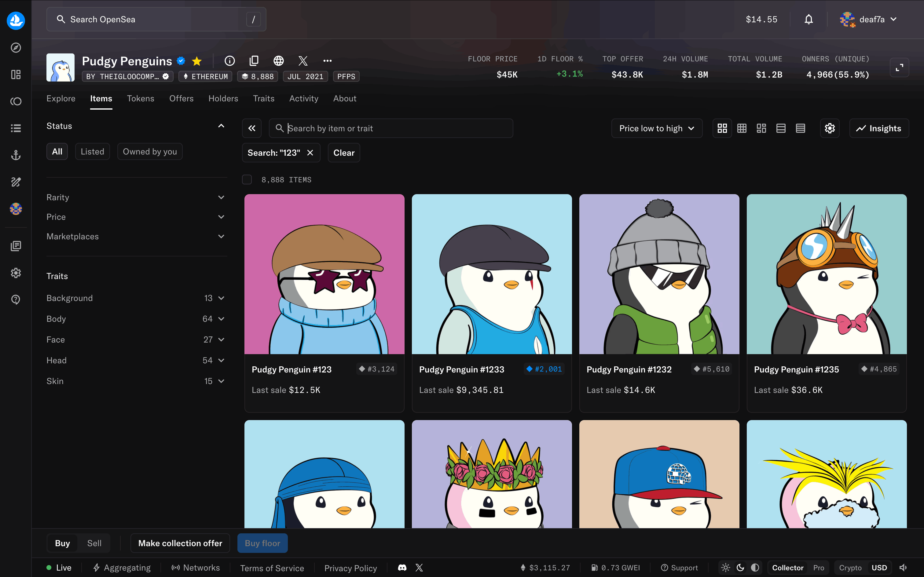Screen dimensions: 924x577
Task: Click Make collection offer button
Action: [180, 543]
